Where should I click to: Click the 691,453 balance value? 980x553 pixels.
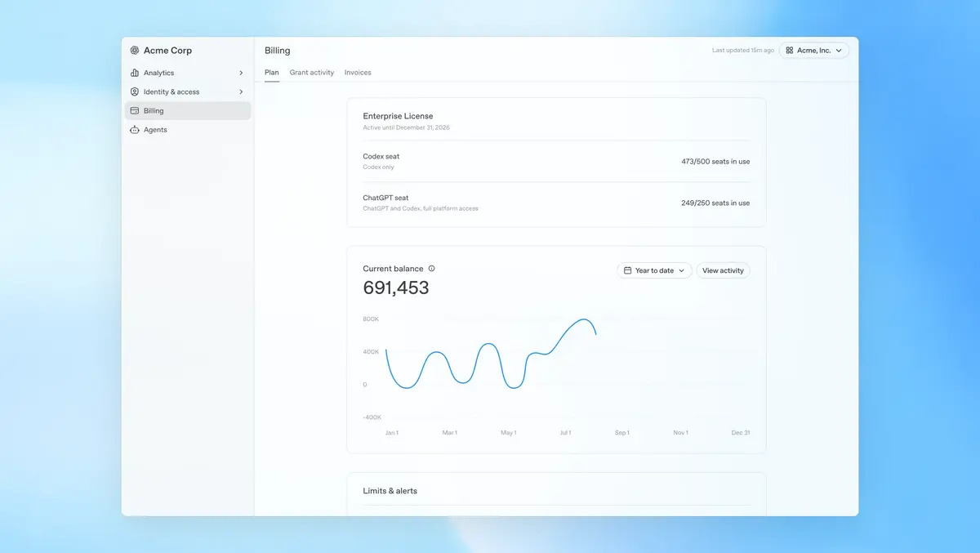point(396,288)
